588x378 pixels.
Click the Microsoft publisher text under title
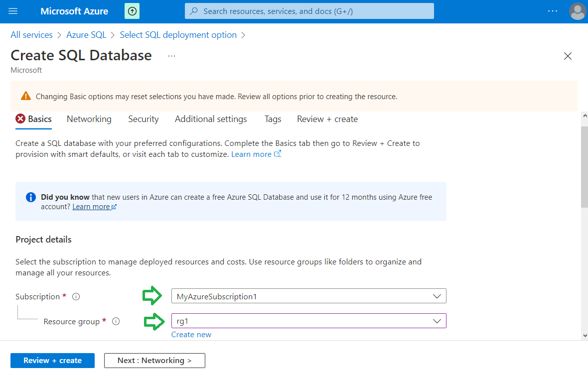click(x=26, y=70)
